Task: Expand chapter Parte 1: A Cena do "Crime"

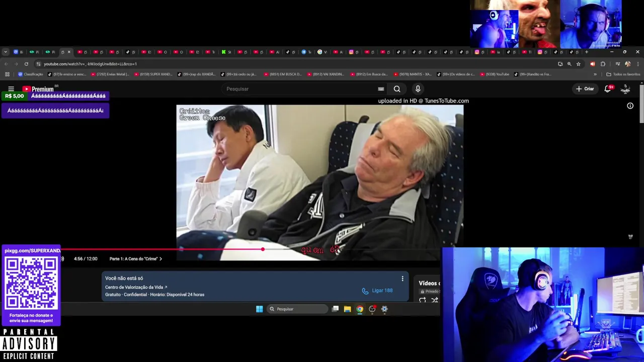Action: tap(136, 259)
